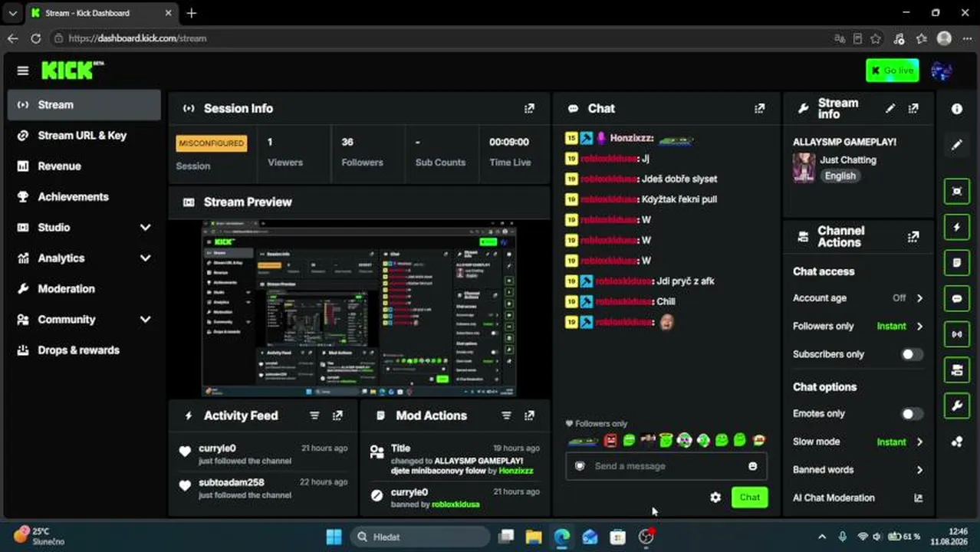The width and height of the screenshot is (980, 552).
Task: Expand the Studio submenu
Action: click(146, 228)
